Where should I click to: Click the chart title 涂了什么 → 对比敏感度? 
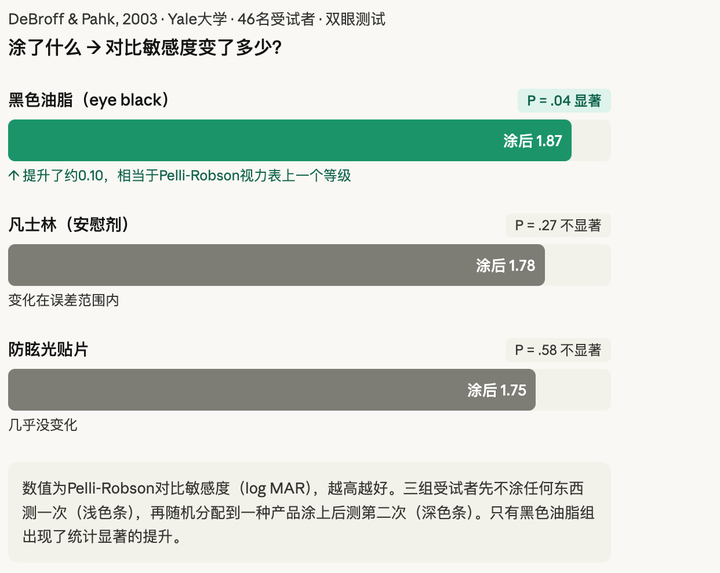[x=144, y=47]
